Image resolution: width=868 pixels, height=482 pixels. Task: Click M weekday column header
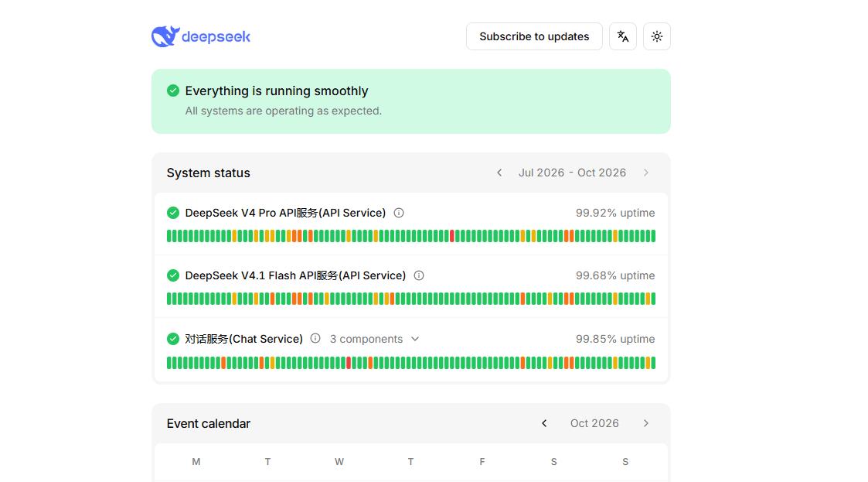pyautogui.click(x=196, y=462)
